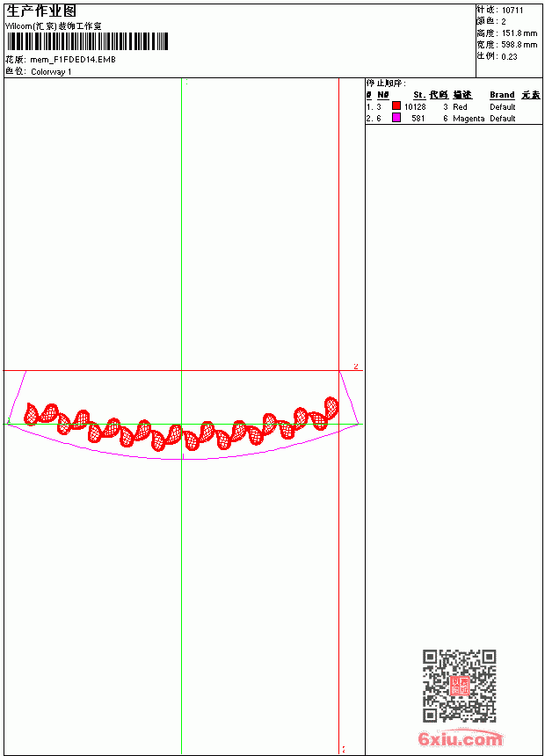
Task: Click the red color swatch in row 1
Action: 396,105
